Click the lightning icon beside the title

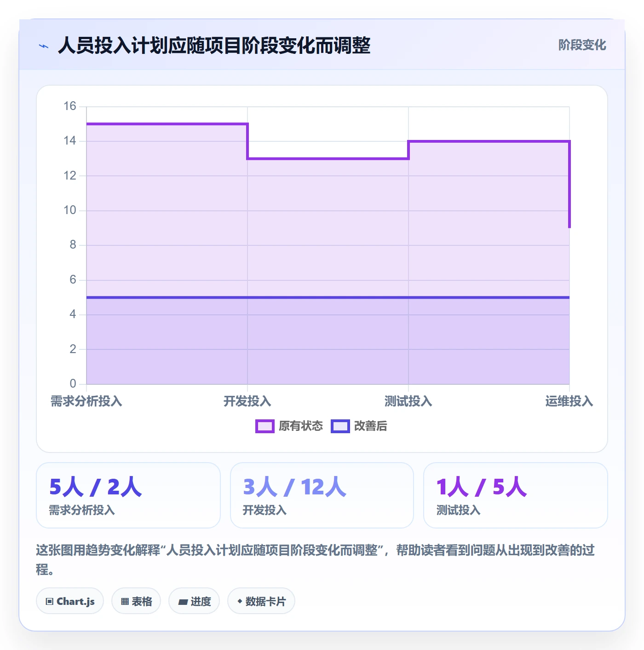[x=44, y=46]
